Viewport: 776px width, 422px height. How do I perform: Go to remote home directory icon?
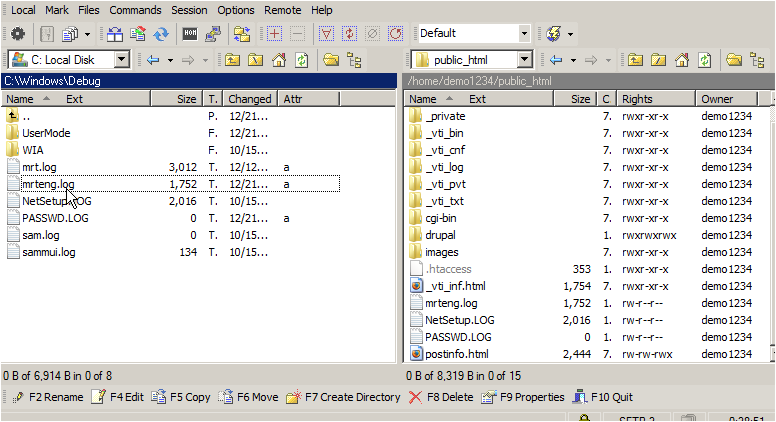(681, 60)
